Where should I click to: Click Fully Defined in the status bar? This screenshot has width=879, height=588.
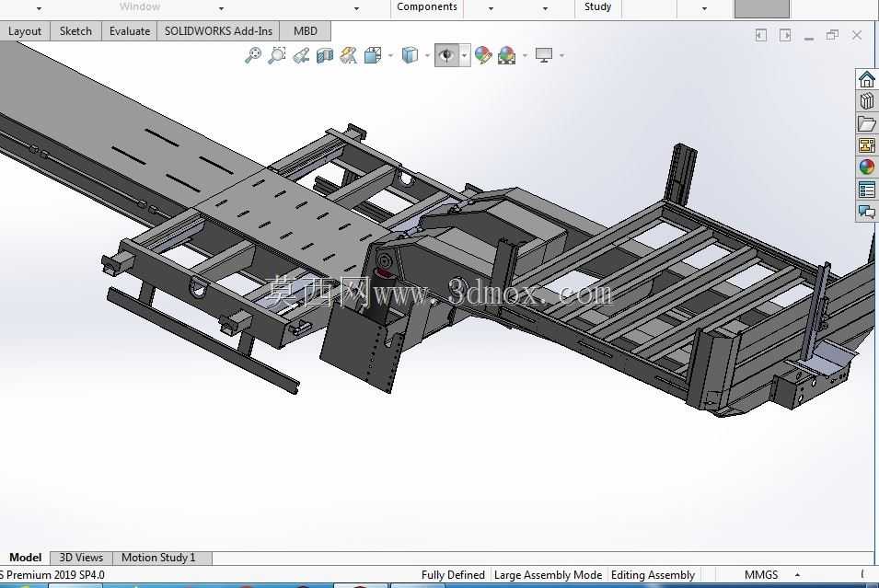click(453, 575)
